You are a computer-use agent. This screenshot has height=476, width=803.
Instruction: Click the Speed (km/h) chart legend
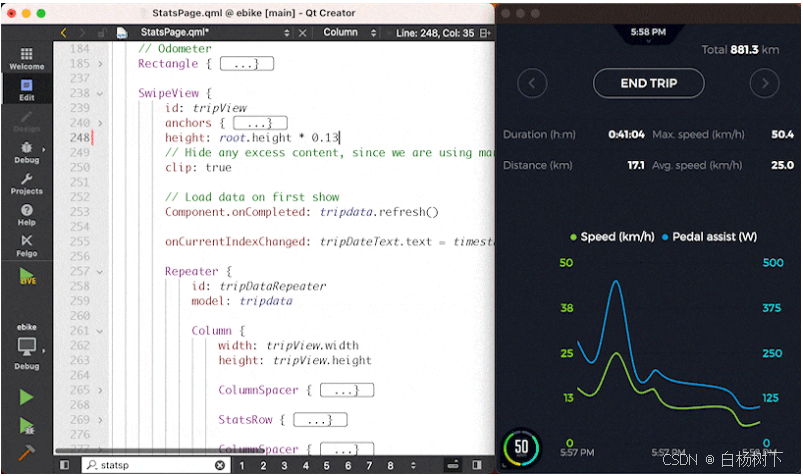(612, 237)
